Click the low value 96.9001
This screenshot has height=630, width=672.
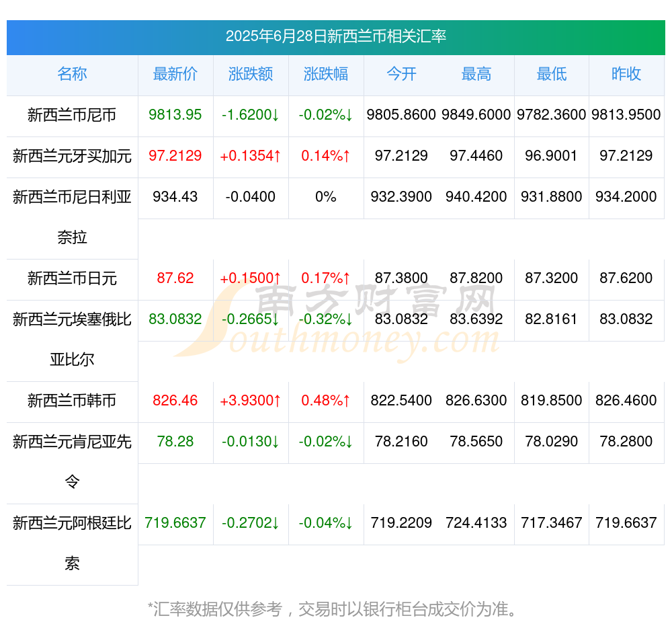click(552, 156)
